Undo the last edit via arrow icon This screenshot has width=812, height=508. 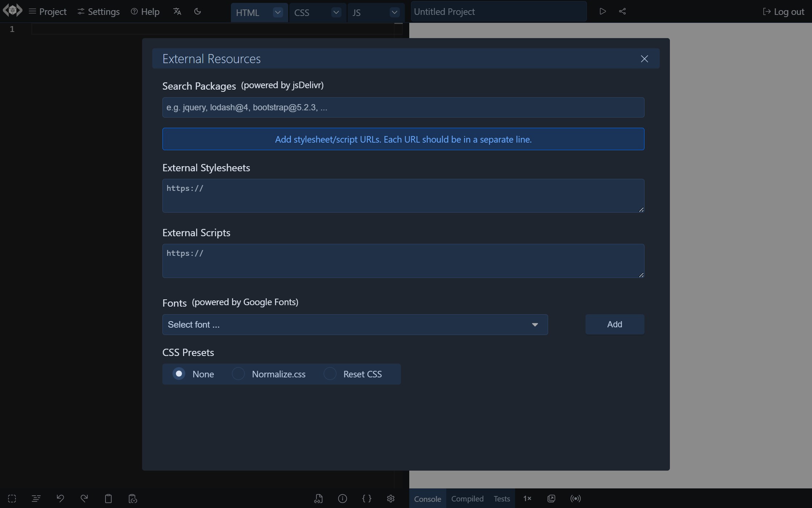coord(60,499)
